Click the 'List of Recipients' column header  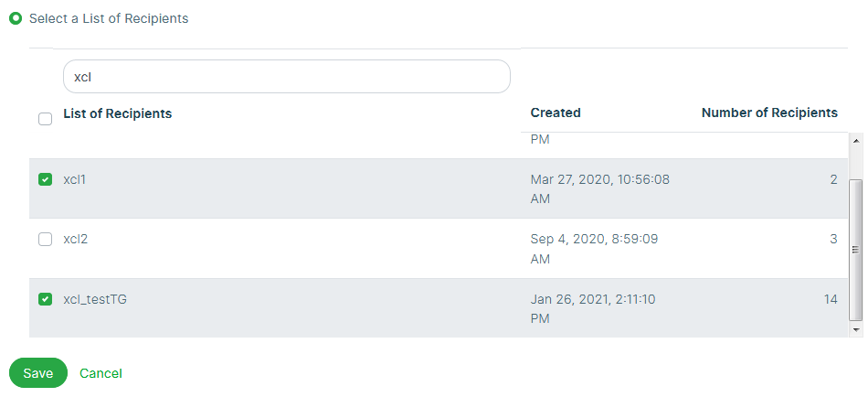click(x=118, y=113)
